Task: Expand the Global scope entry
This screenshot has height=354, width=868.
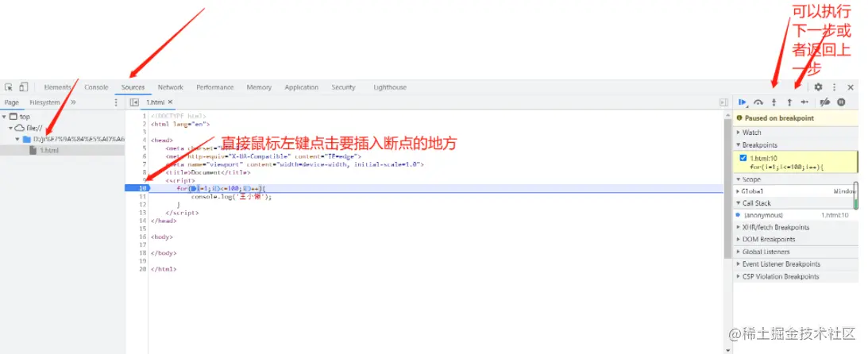Action: pyautogui.click(x=738, y=190)
